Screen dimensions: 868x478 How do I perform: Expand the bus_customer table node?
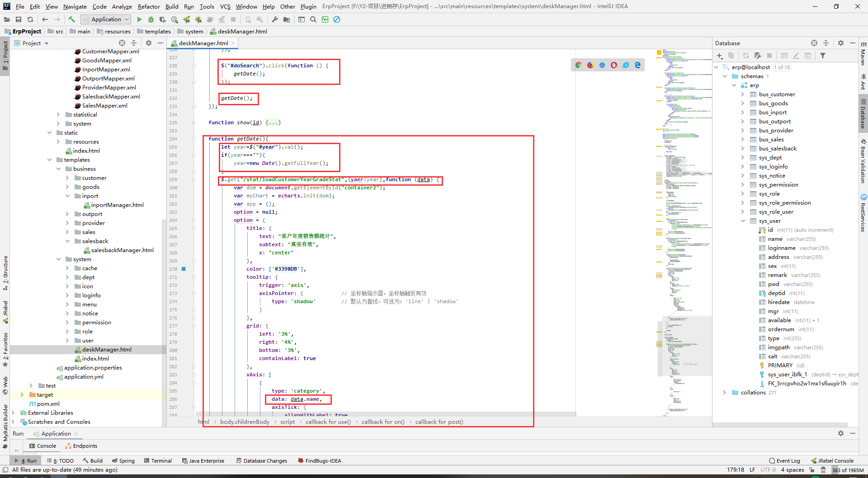click(743, 94)
